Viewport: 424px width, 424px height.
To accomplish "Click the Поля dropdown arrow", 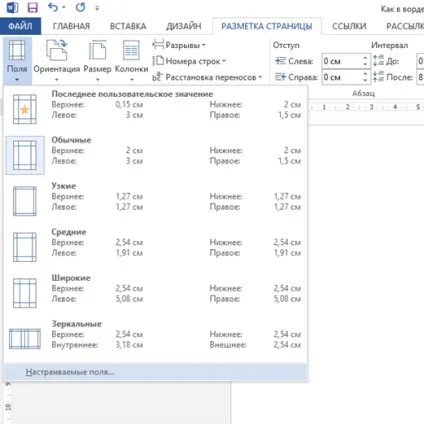I will tap(17, 80).
